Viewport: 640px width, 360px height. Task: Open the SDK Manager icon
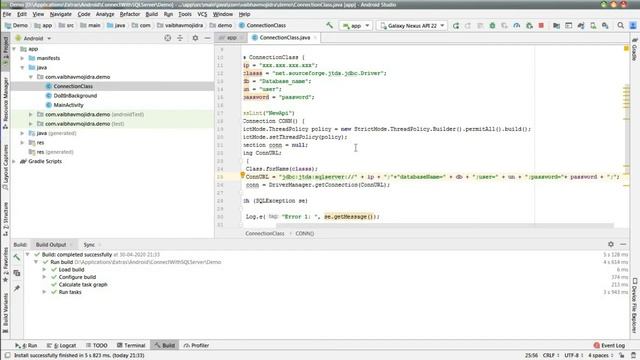coord(605,25)
